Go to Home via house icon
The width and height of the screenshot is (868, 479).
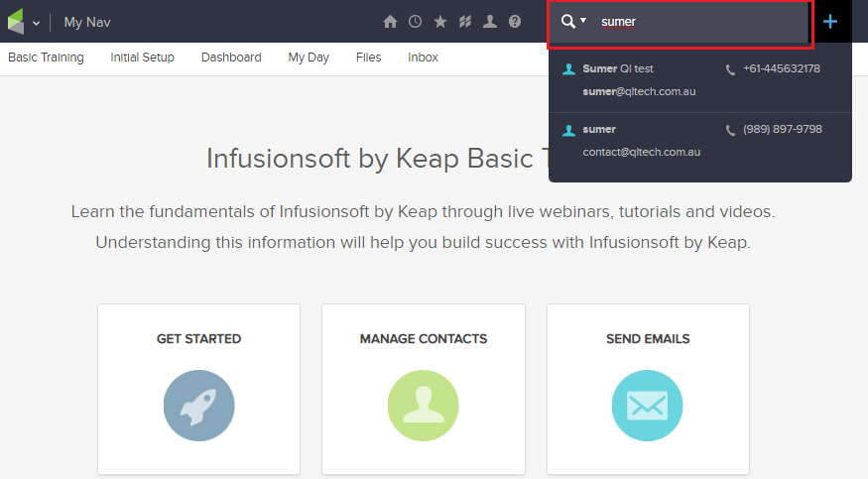[x=390, y=22]
